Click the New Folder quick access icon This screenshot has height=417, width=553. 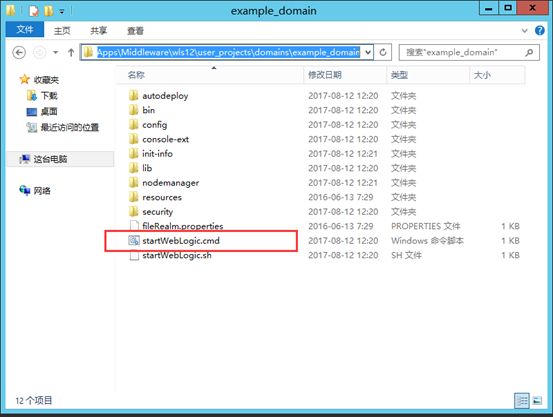(49, 11)
